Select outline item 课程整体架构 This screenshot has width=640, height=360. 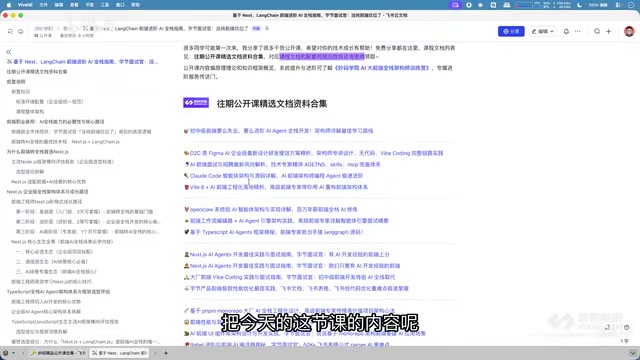coord(30,111)
